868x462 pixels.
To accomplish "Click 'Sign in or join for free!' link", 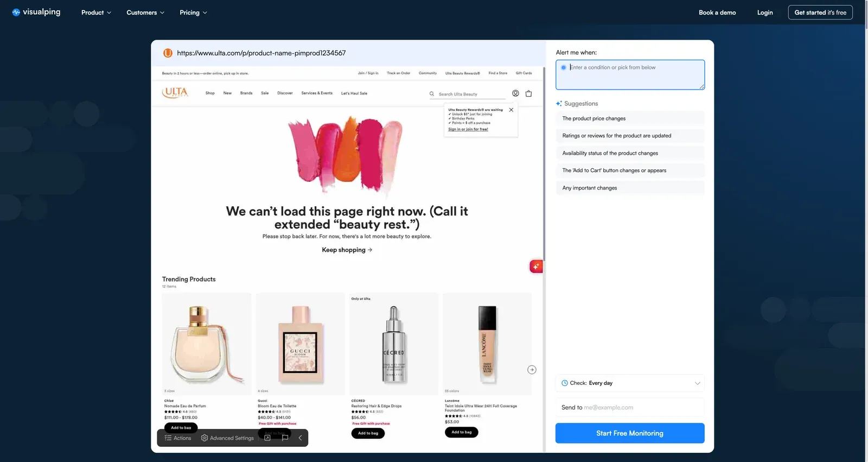I will pyautogui.click(x=468, y=129).
